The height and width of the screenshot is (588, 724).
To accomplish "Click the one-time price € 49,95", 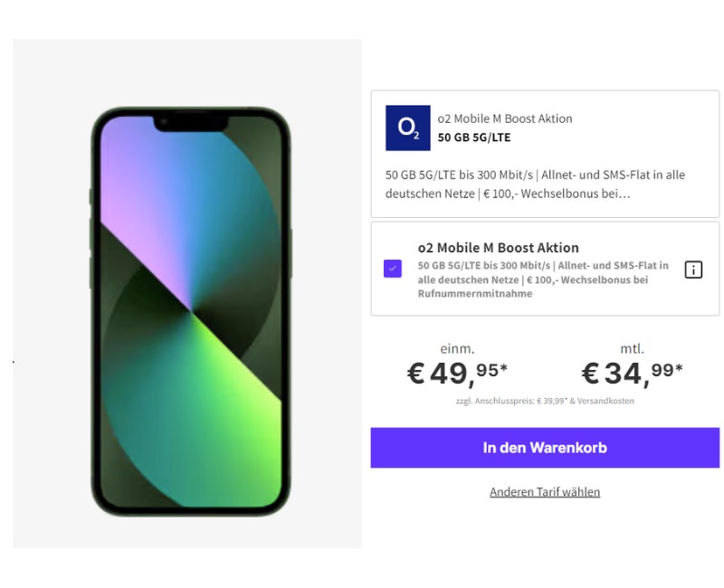I will coord(457,374).
